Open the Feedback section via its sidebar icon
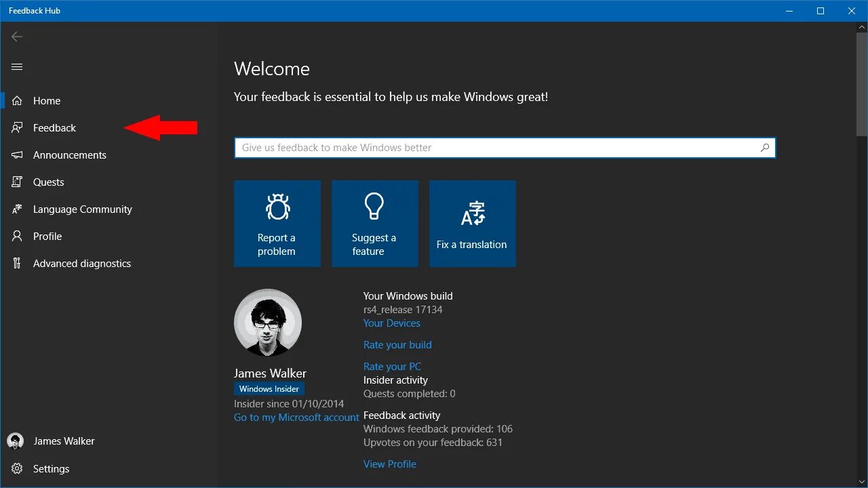The height and width of the screenshot is (488, 868). point(17,127)
